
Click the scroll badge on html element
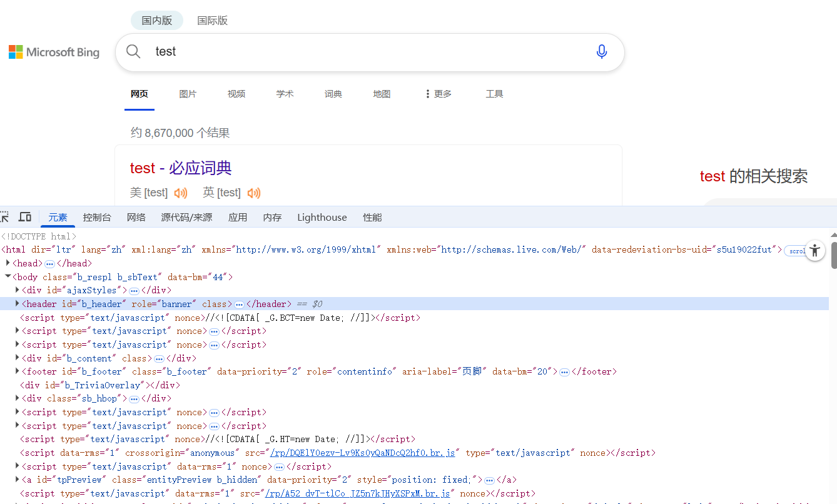pos(795,250)
